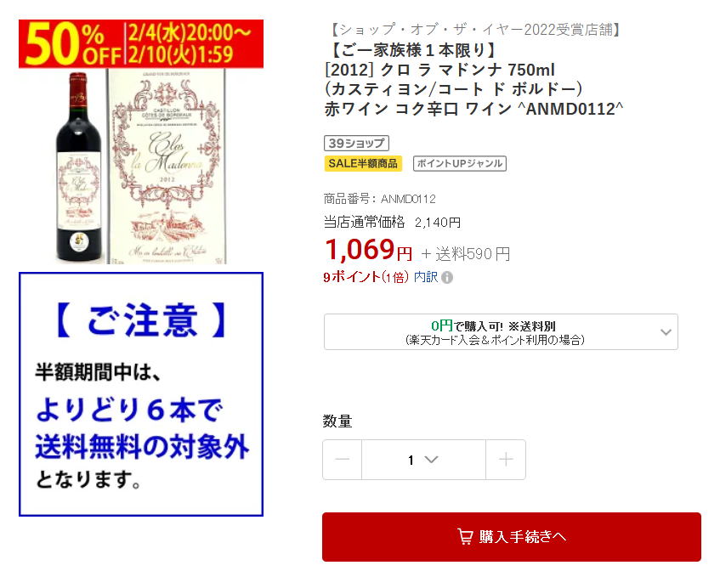Increase quantity with the plus button
Image resolution: width=720 pixels, height=588 pixels.
[x=506, y=460]
